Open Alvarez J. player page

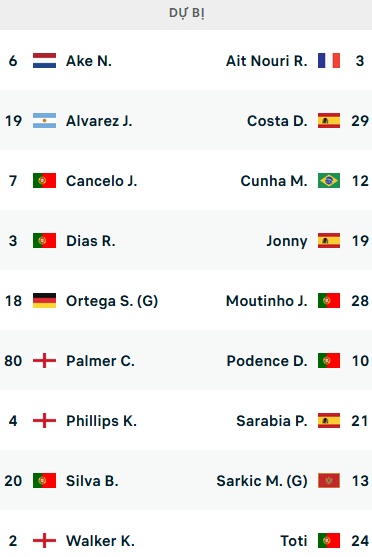[99, 121]
